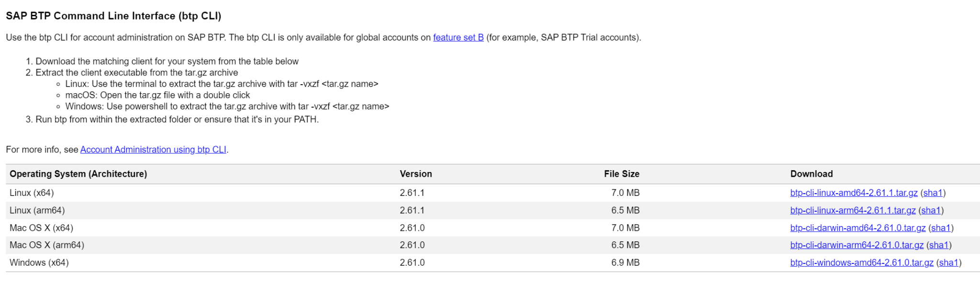
Task: Download btp-cli-darwin-arm64-2.61.0.tar.gz
Action: pyautogui.click(x=857, y=246)
